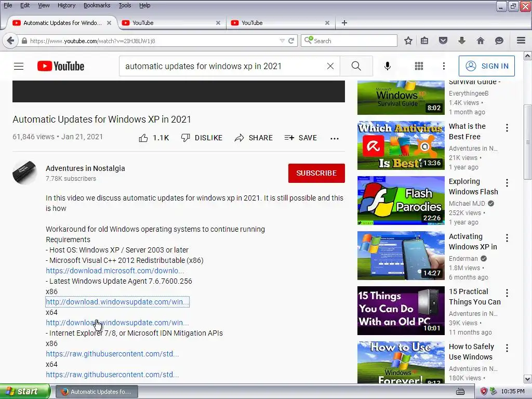Open the Adventures in Nostalgia channel avatar
532x399 pixels.
24,172
